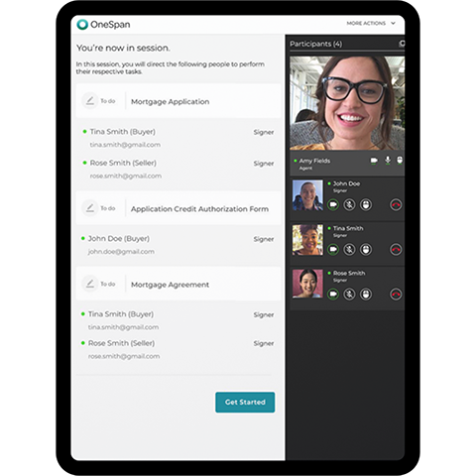Image resolution: width=476 pixels, height=476 pixels.
Task: Collapse the Participants panel icon
Action: 402,44
